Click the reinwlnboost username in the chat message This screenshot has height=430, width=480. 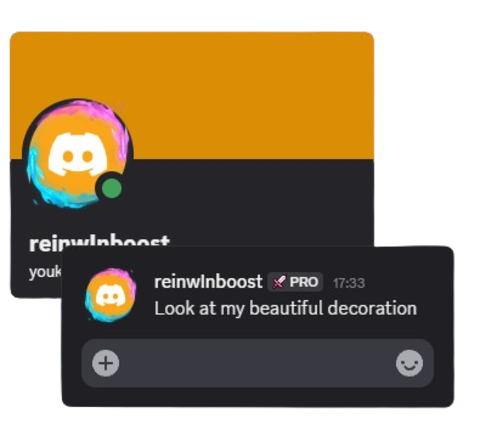point(208,282)
